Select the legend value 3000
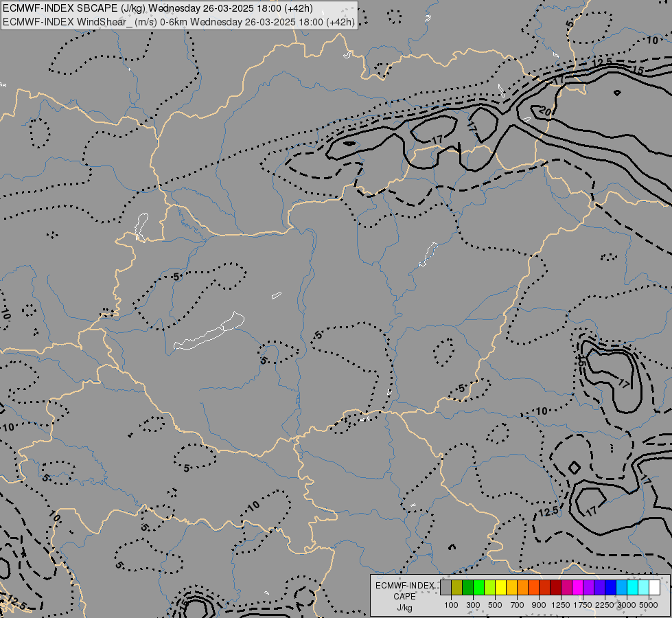Image resolution: width=672 pixels, height=618 pixels. pos(627,605)
